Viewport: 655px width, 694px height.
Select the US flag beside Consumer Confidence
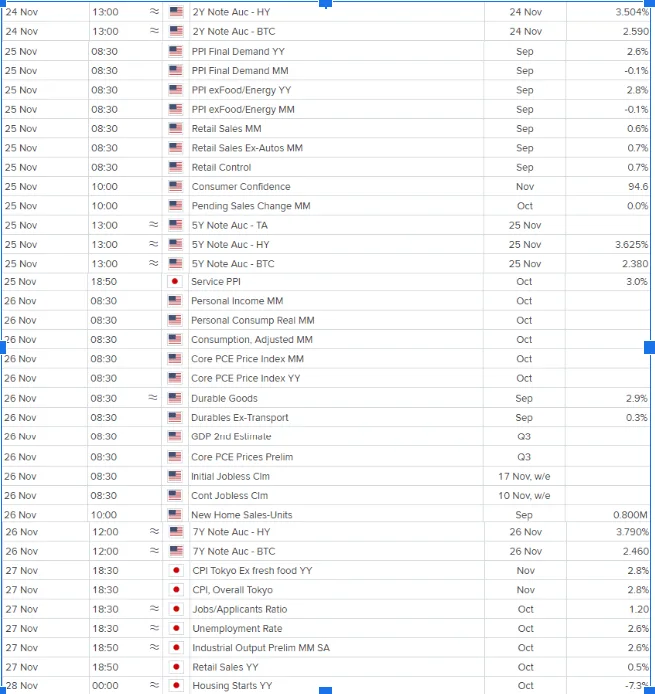176,186
